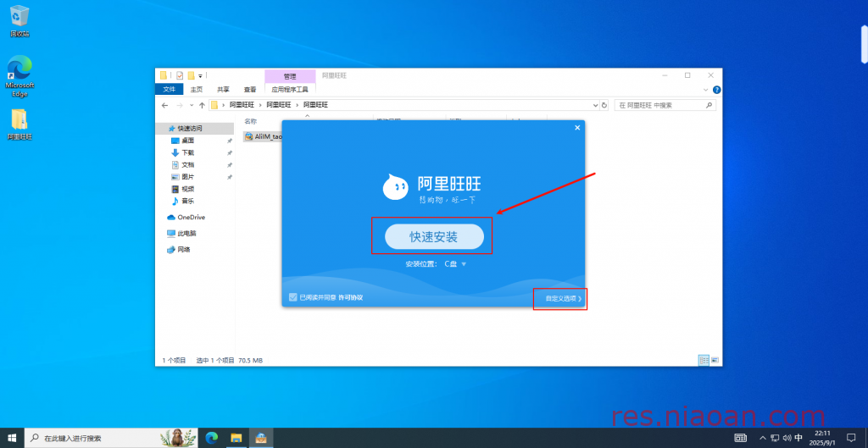Viewport: 868px width, 448px height.
Task: Open recent locations dropdown beside navigation arrows
Action: click(x=192, y=104)
